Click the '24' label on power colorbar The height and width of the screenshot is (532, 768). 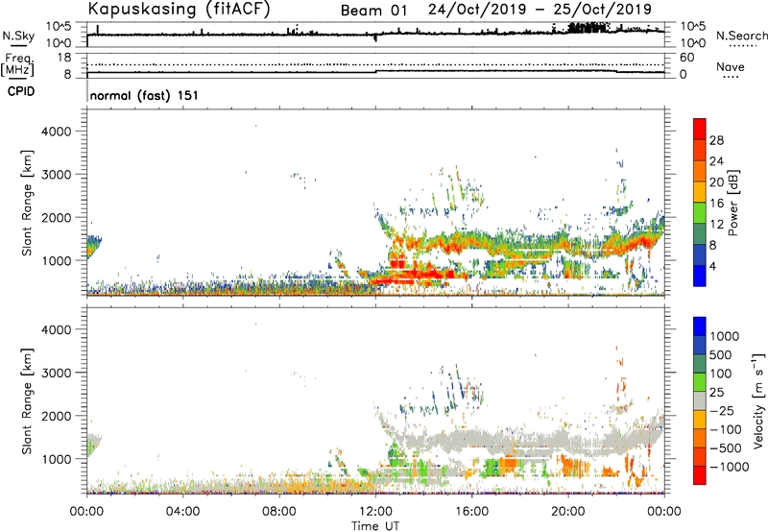[716, 161]
